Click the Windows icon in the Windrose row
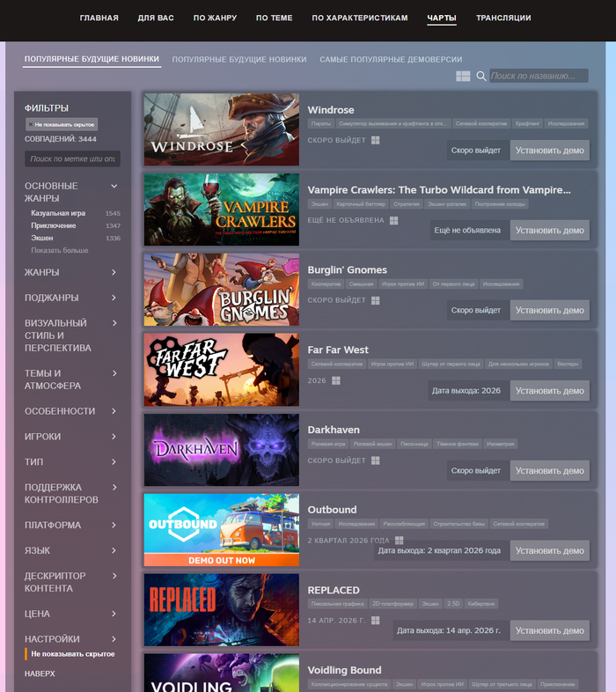The image size is (616, 692). pos(375,140)
